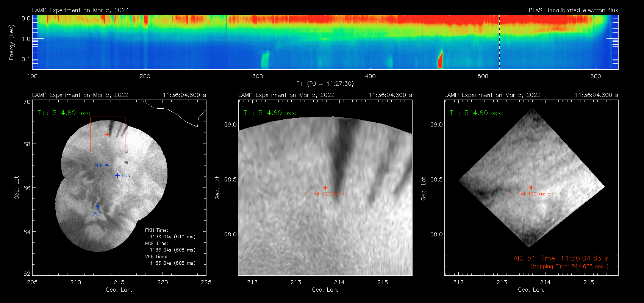Click the 'PKF' station label

[97, 214]
